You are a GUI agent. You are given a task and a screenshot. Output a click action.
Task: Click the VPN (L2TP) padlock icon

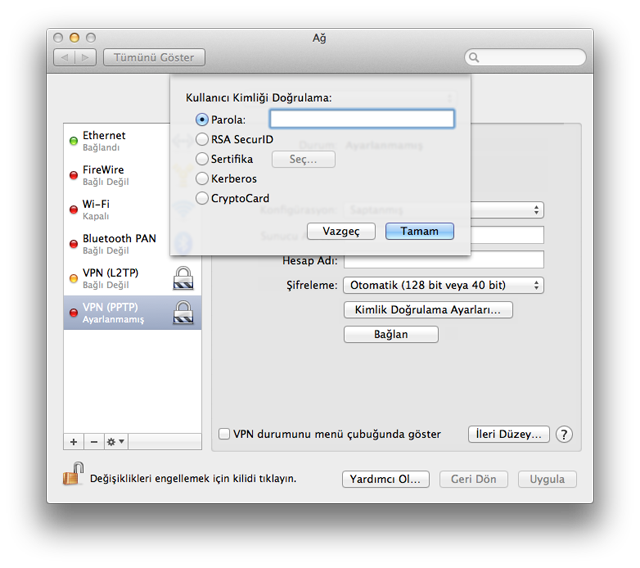point(183,278)
